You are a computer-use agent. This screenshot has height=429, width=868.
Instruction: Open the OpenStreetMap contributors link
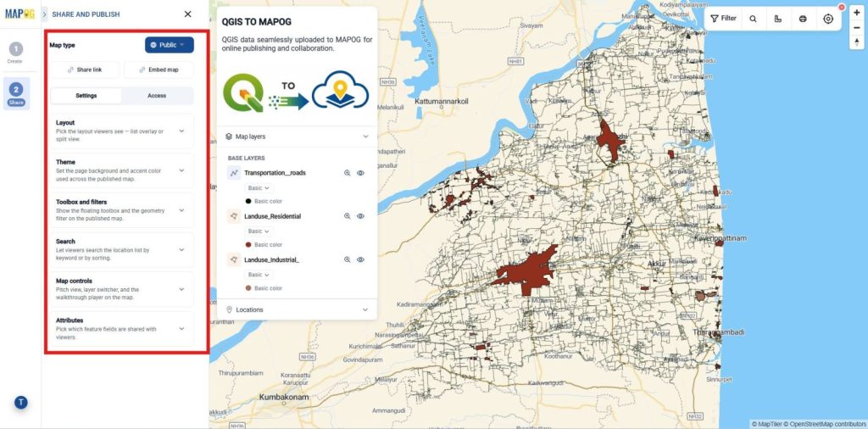pos(824,424)
